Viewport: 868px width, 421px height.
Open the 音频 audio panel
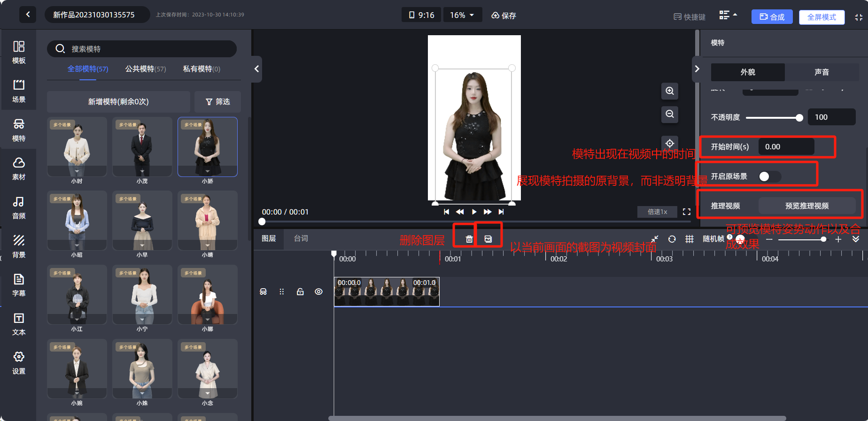(19, 208)
